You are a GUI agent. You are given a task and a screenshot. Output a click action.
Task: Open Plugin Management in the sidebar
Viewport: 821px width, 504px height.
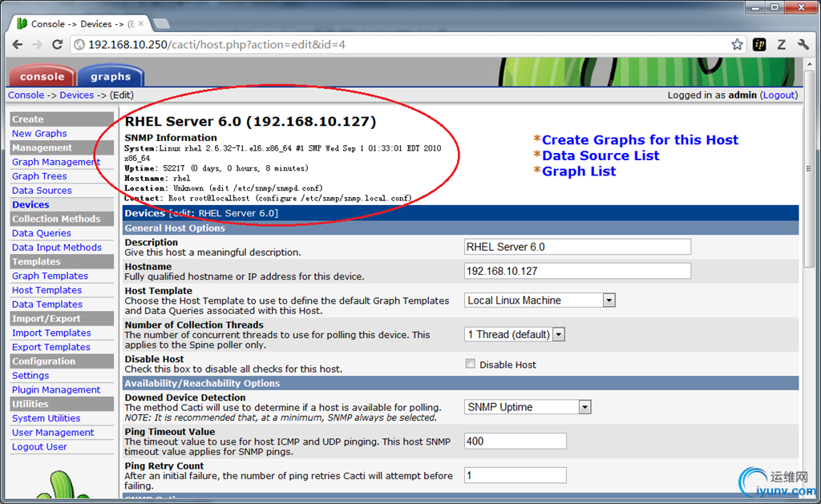click(x=56, y=389)
